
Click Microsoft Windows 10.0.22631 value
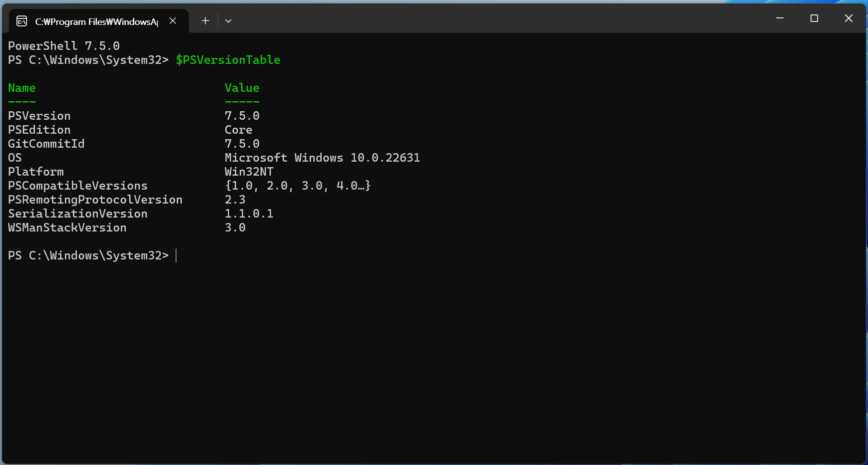click(x=323, y=158)
